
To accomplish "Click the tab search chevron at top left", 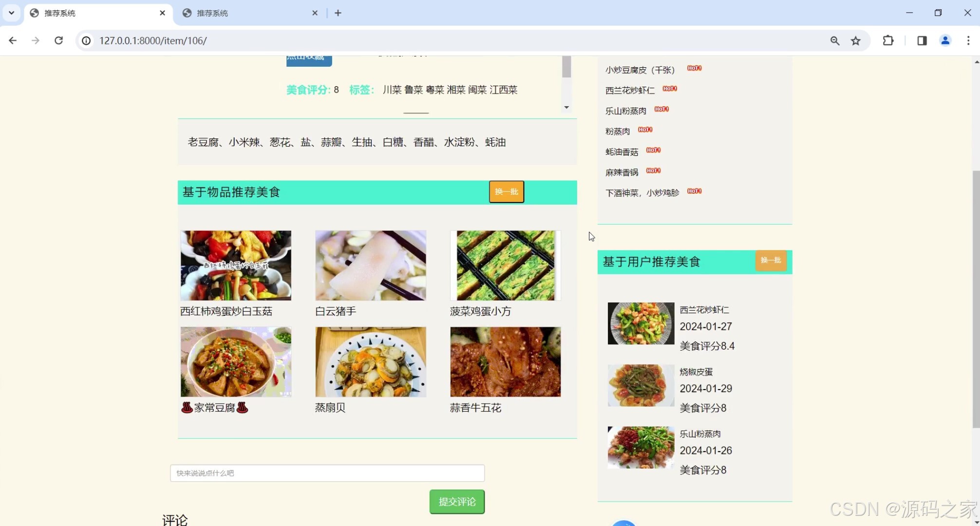I will [x=11, y=13].
